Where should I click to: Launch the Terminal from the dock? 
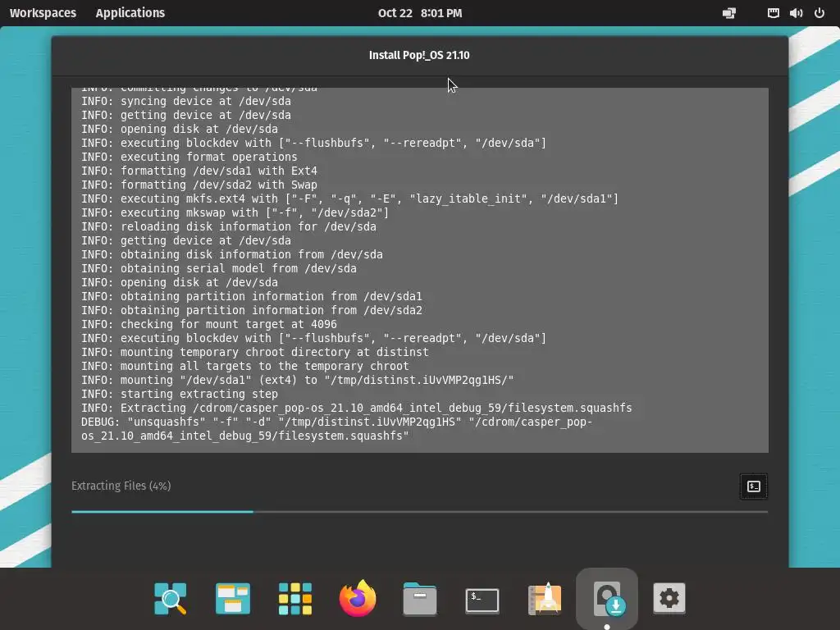482,600
